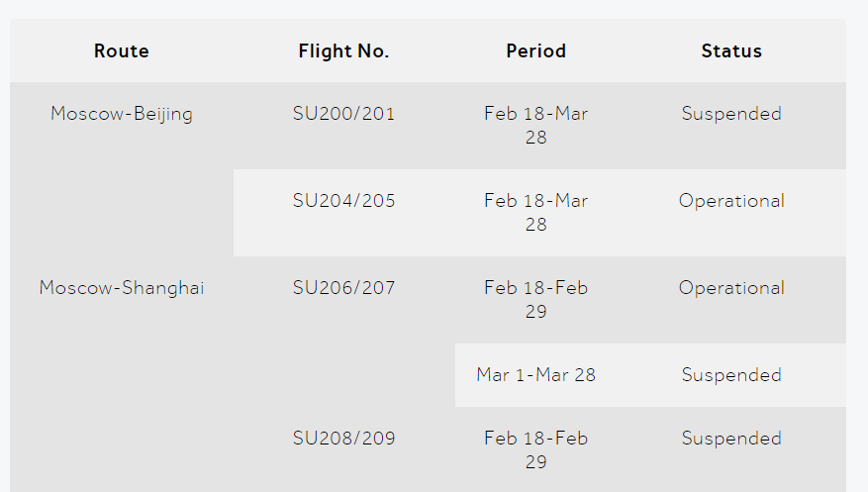
Task: Click flight number SU206/207
Action: (x=343, y=288)
